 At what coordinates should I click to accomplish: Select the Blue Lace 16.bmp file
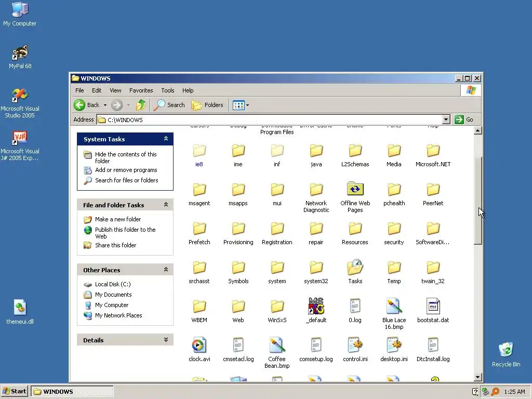[394, 314]
